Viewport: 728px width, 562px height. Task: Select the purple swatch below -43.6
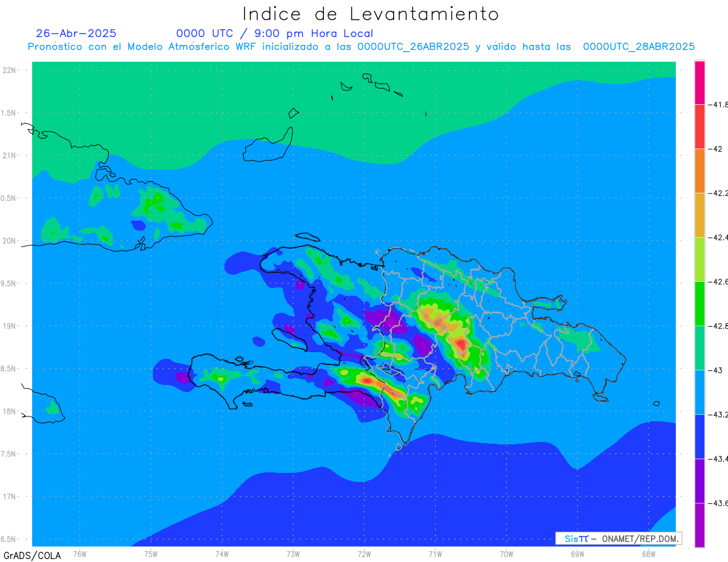point(699,525)
